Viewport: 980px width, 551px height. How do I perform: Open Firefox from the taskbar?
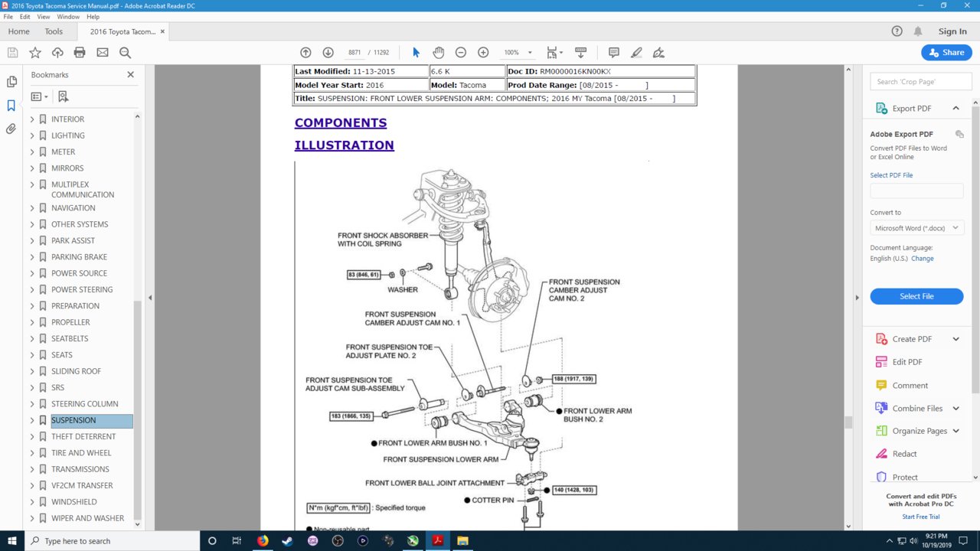tap(263, 541)
